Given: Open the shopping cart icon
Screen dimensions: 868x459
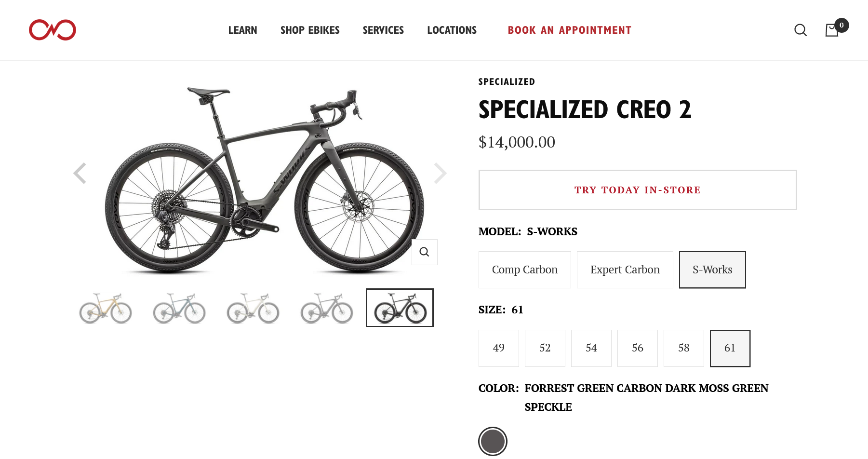Looking at the screenshot, I should tap(832, 30).
